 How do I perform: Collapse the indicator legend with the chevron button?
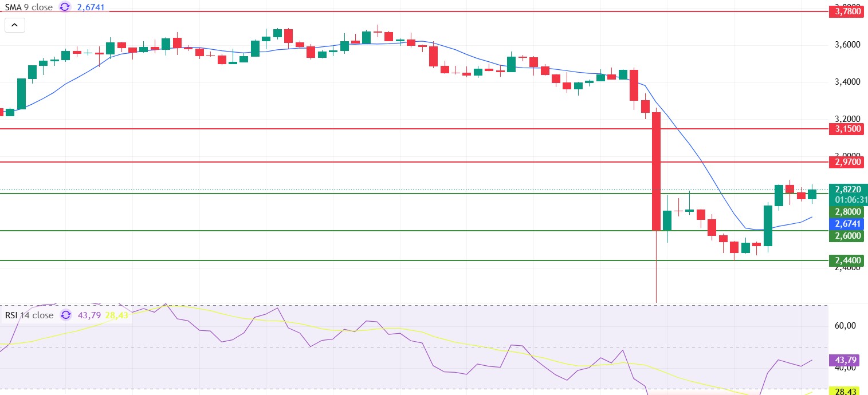tap(14, 25)
